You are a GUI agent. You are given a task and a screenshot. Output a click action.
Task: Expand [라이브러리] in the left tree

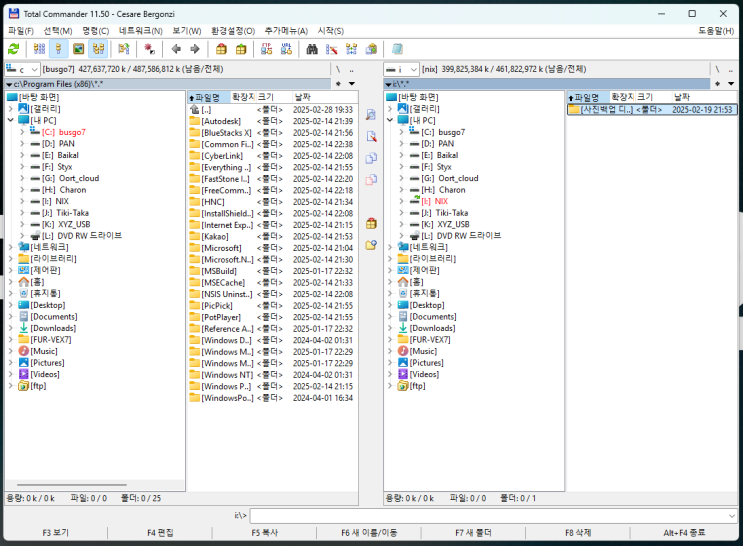coord(10,259)
